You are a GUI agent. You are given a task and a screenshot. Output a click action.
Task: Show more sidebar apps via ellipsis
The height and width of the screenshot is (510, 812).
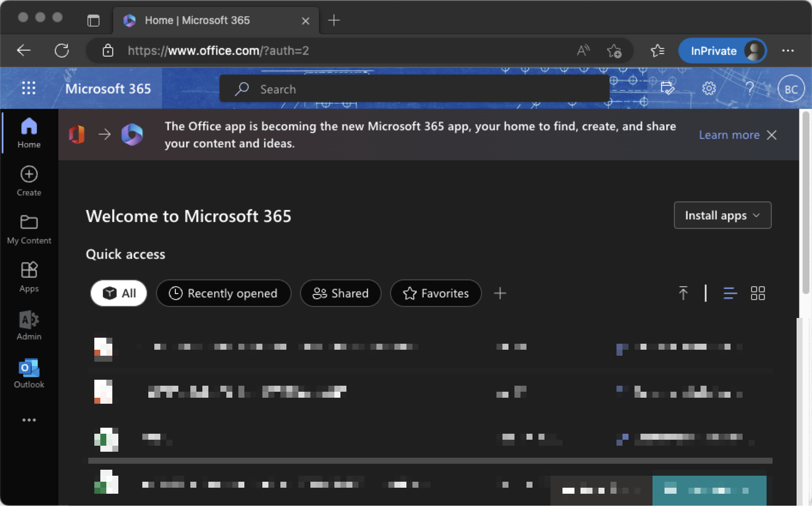click(29, 420)
